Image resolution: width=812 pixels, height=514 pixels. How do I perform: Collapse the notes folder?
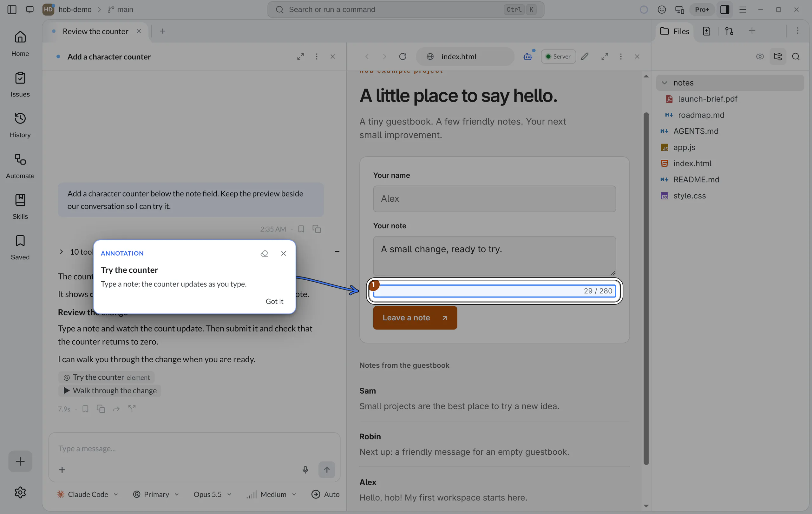tap(730, 83)
